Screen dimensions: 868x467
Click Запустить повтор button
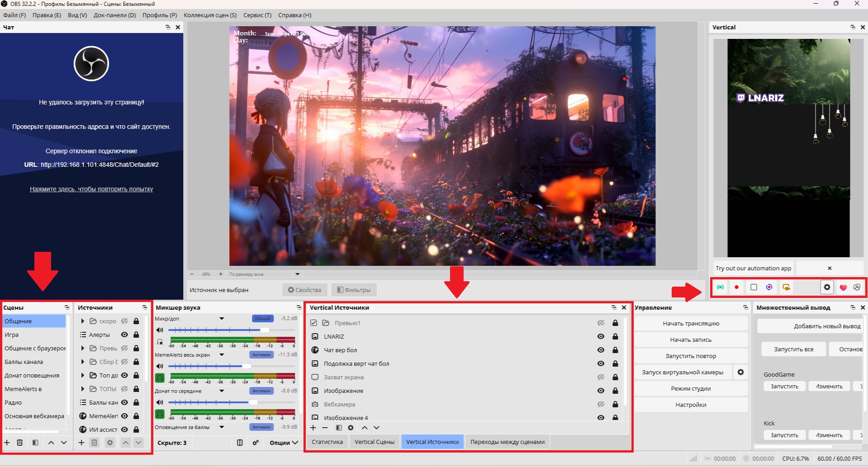(691, 356)
